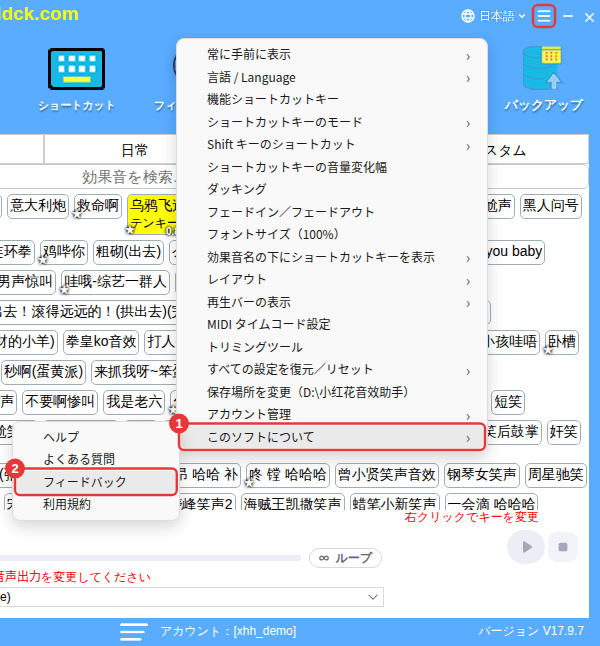Viewport: 600px width, 646px height.
Task: Play the 曾小贤笑声音效 sound effect
Action: click(387, 475)
